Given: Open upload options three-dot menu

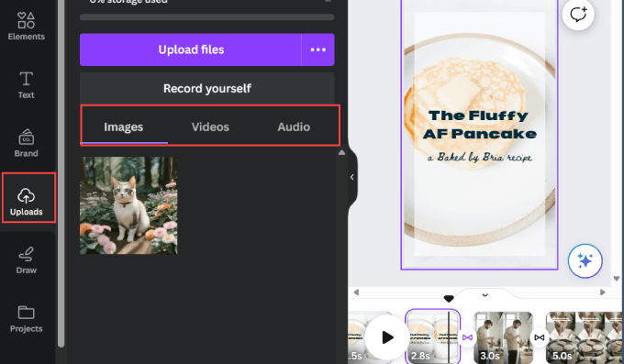Looking at the screenshot, I should tap(318, 50).
